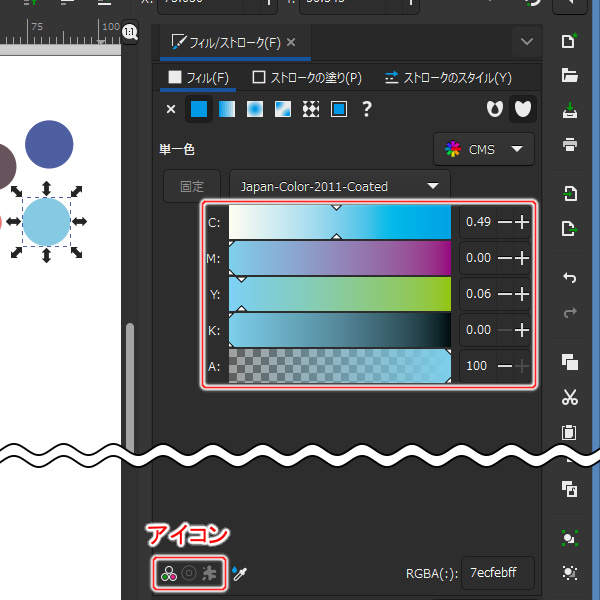Switch to the ストロークのスタイル(Y) tab
The height and width of the screenshot is (600, 600).
tap(448, 78)
